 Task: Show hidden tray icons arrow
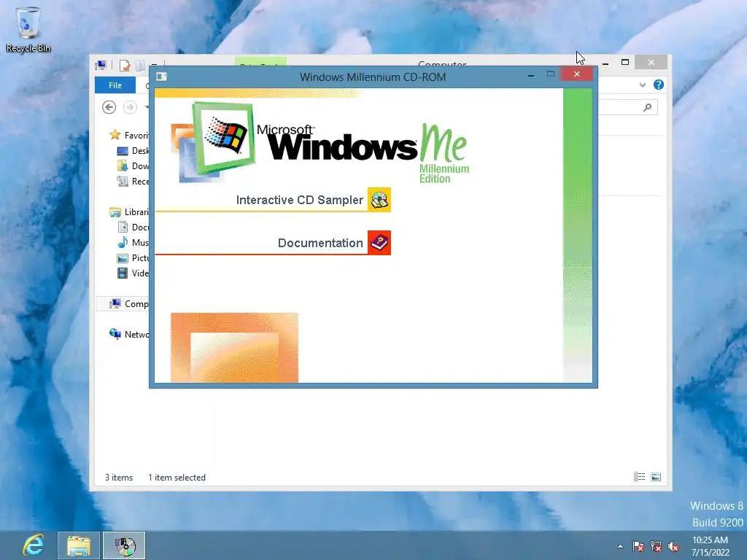click(620, 546)
